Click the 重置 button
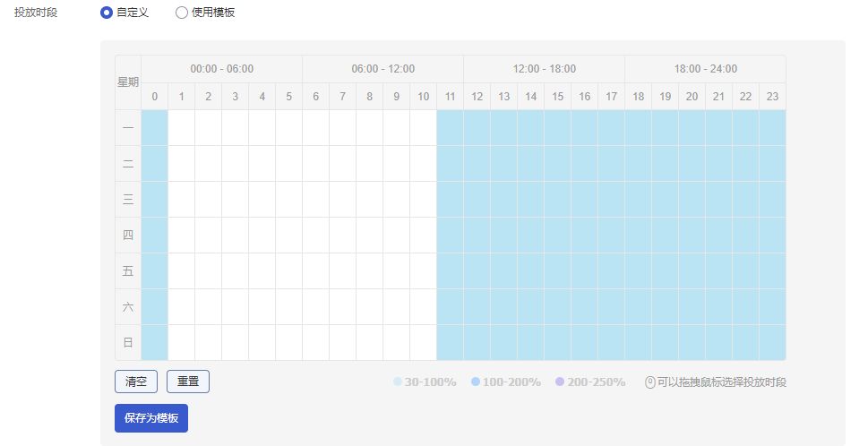 click(188, 382)
